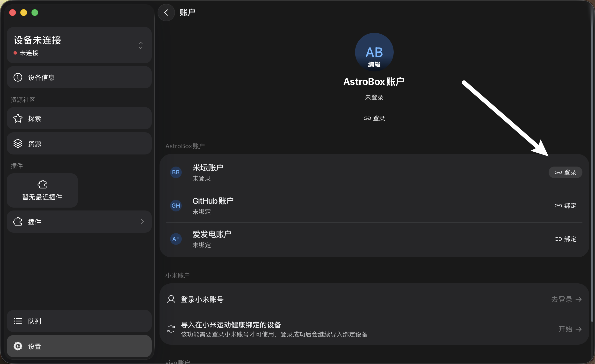Click the 未连接 status text

click(x=29, y=53)
